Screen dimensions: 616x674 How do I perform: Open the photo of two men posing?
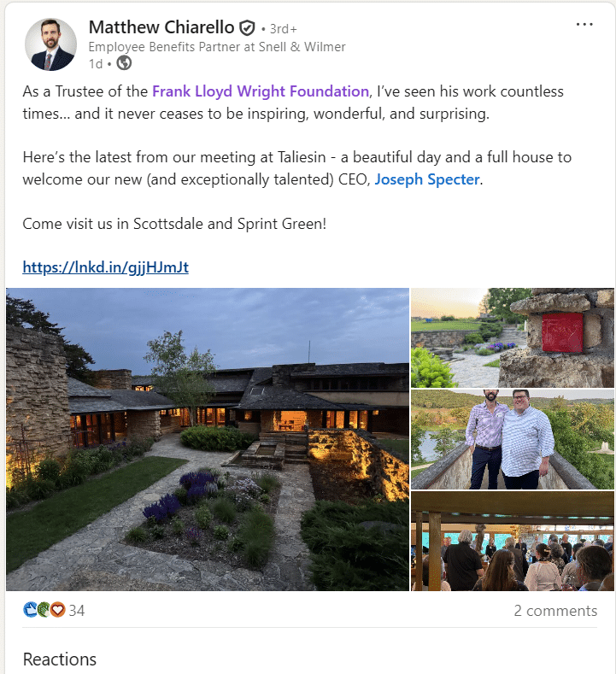pyautogui.click(x=513, y=439)
